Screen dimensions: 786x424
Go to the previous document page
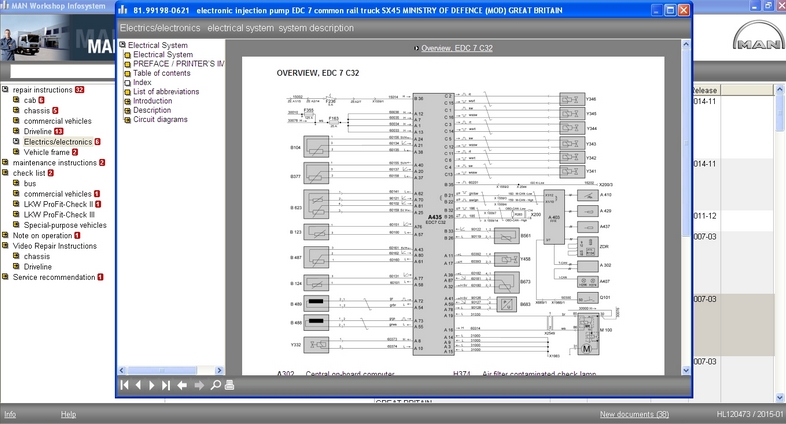point(138,385)
